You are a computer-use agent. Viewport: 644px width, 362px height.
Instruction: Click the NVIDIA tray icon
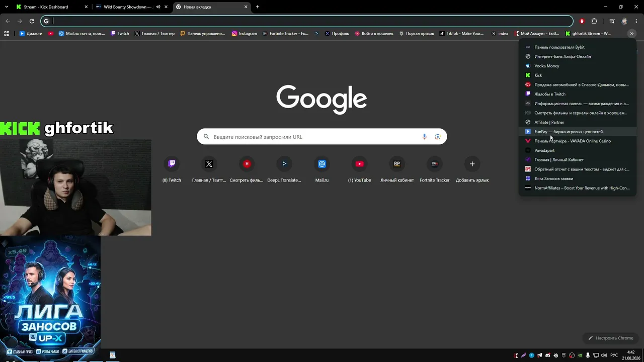580,355
